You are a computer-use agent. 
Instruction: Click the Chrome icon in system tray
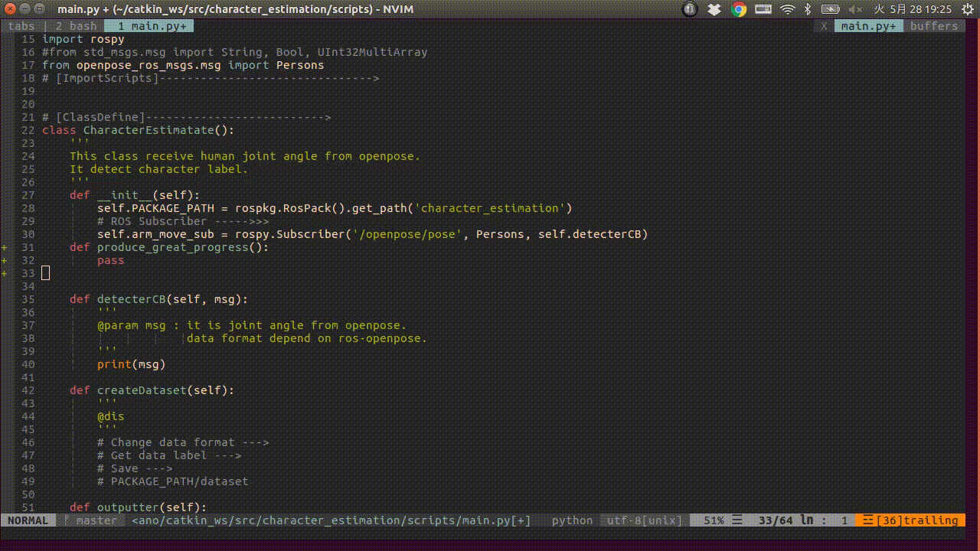(739, 9)
